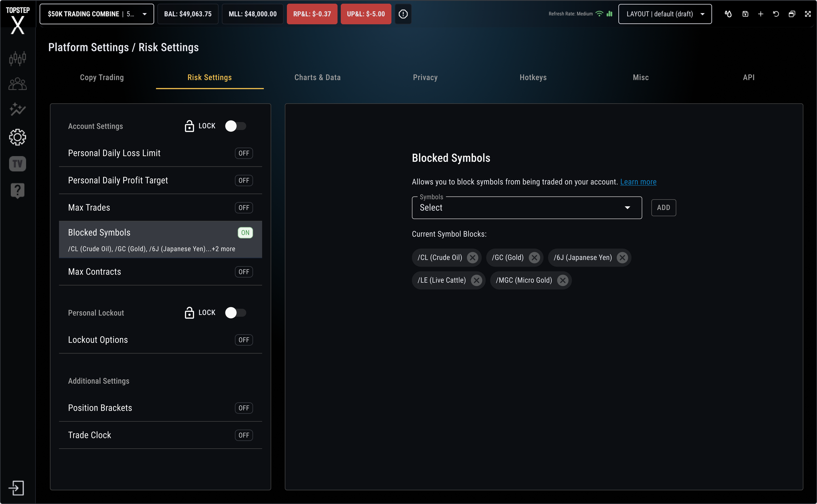Screen dimensions: 817x504
Task: Click the RP&L red indicator
Action: (x=312, y=14)
